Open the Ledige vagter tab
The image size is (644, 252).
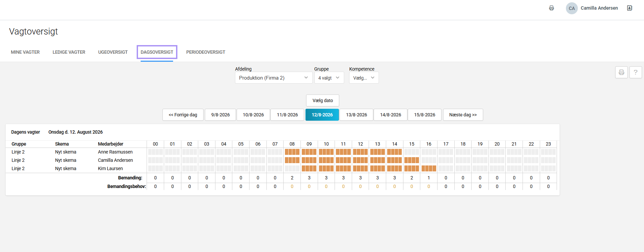[x=69, y=52]
